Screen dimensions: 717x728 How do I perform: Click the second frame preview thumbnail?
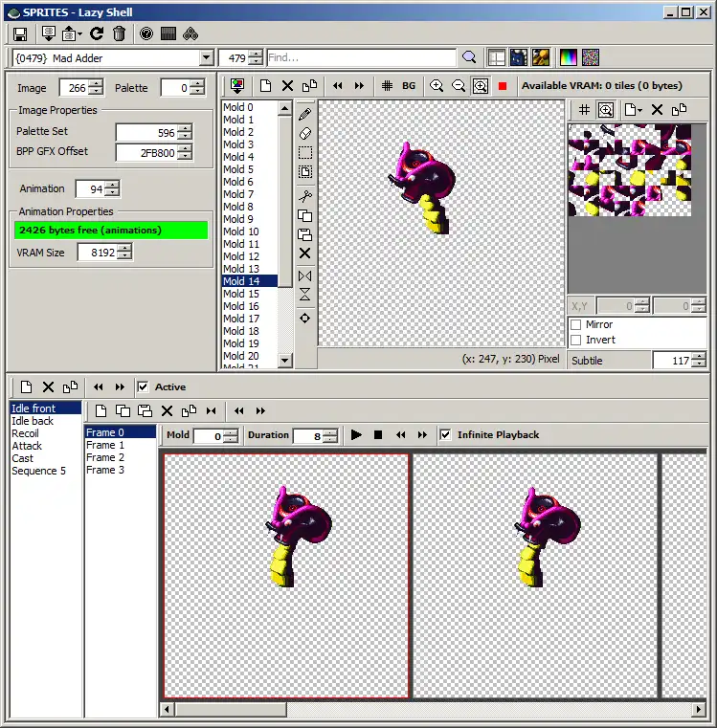click(x=535, y=576)
